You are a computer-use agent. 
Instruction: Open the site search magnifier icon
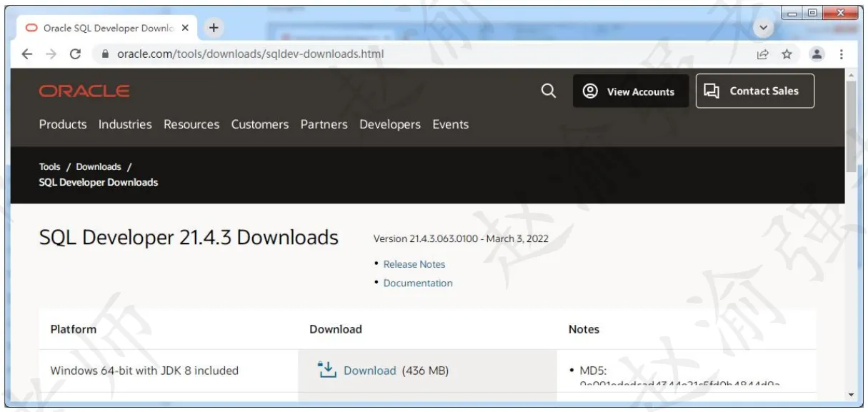(549, 91)
